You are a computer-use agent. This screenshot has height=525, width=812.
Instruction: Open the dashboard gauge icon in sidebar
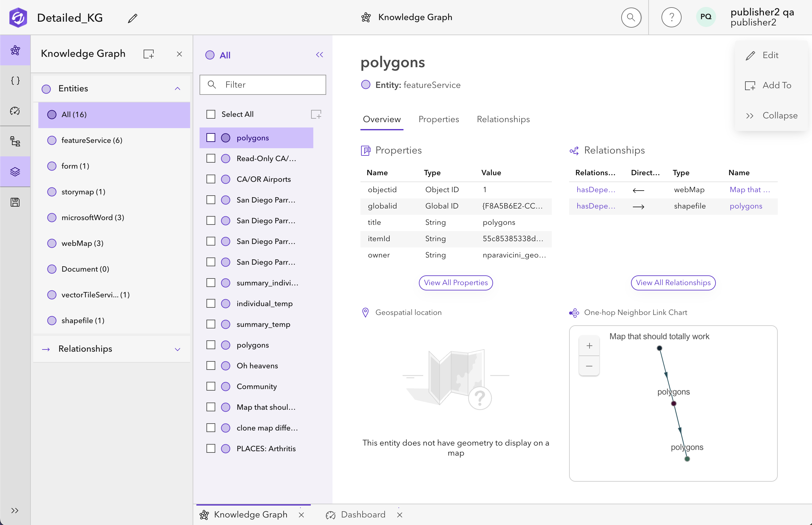pos(15,111)
